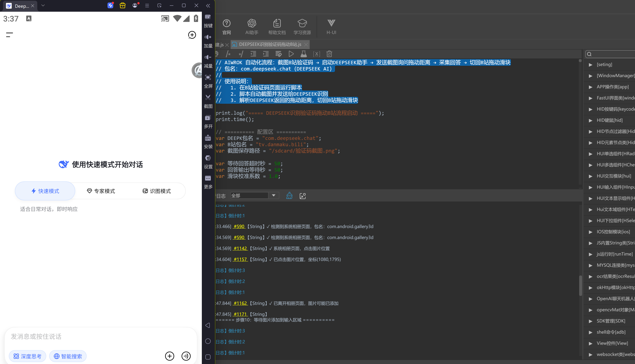Start a new chat with the plus icon

192,35
